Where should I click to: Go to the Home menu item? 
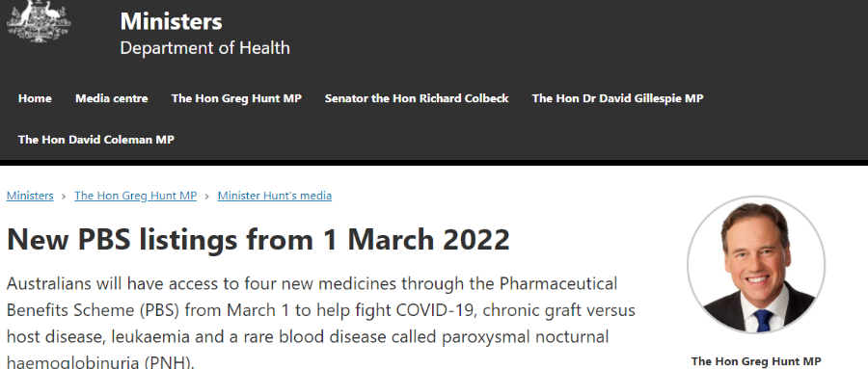[35, 98]
